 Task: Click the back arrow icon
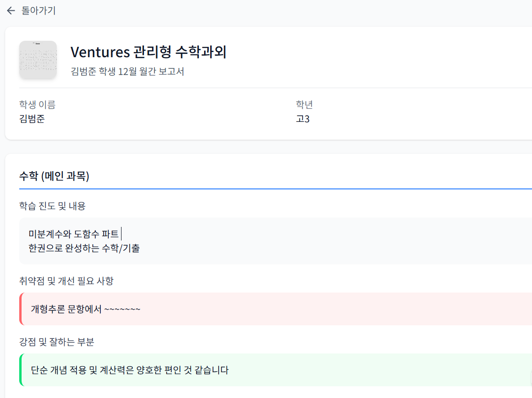[11, 11]
